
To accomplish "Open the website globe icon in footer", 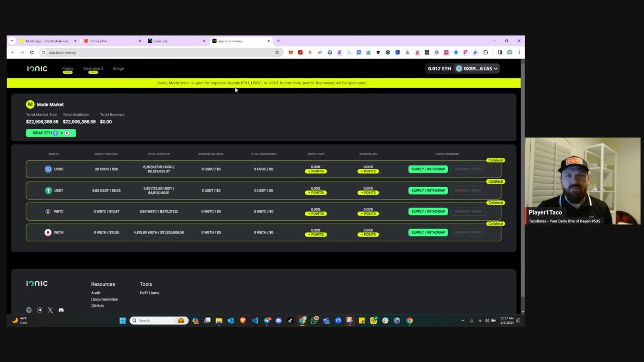I will point(29,310).
